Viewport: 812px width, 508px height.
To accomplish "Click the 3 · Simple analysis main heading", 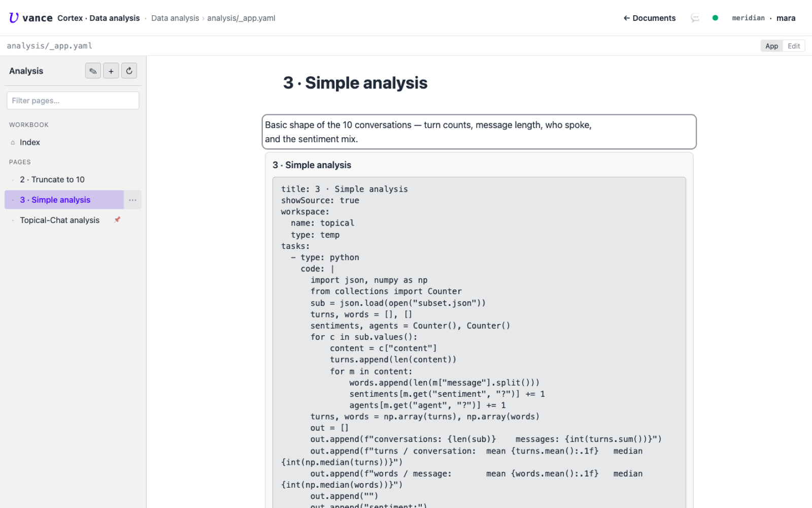I will coord(355,83).
